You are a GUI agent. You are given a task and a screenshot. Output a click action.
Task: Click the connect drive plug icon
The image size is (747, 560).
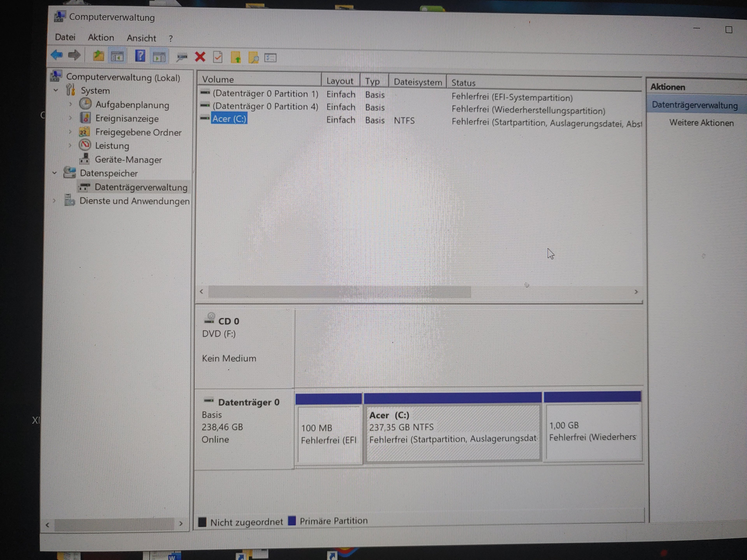182,57
